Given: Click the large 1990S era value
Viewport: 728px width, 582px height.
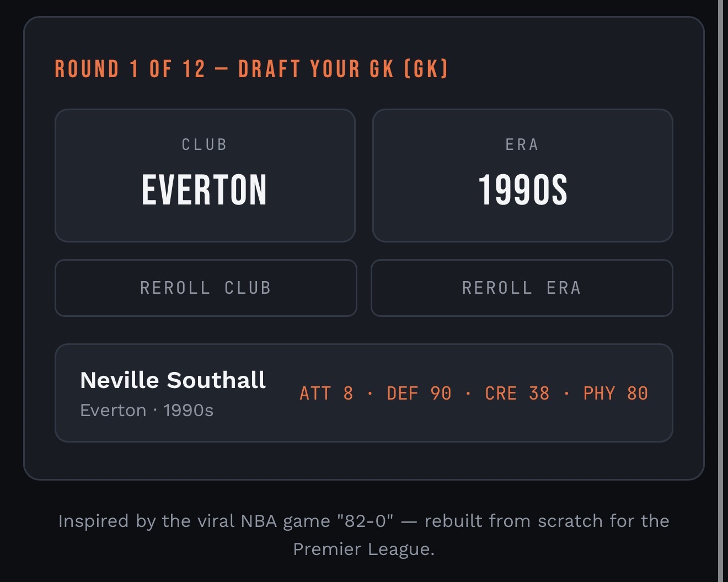Looking at the screenshot, I should [523, 190].
